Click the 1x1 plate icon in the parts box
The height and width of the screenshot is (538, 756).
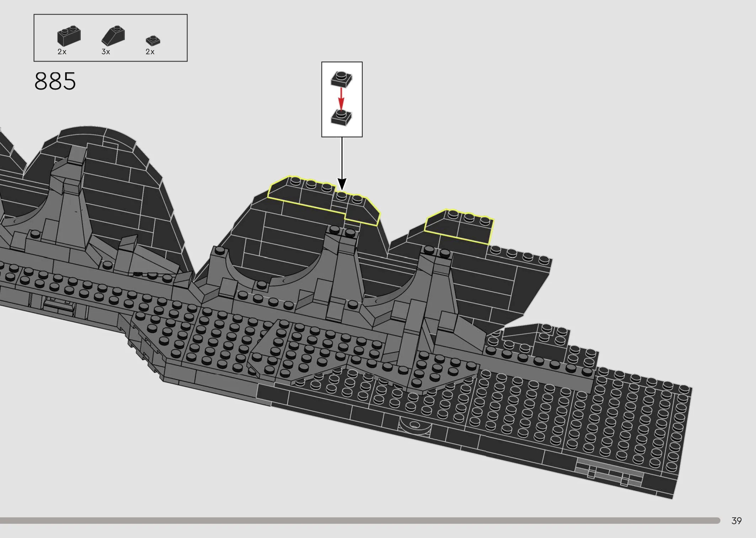click(x=153, y=41)
